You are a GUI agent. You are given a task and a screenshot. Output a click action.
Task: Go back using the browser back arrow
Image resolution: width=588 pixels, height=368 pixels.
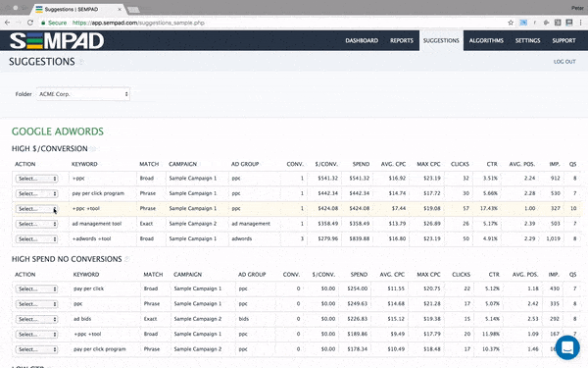pyautogui.click(x=7, y=23)
